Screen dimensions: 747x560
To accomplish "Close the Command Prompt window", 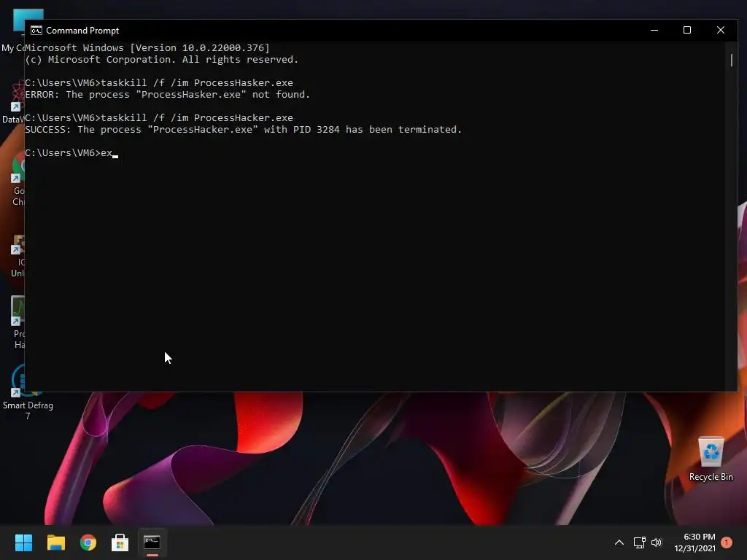I will pos(720,30).
